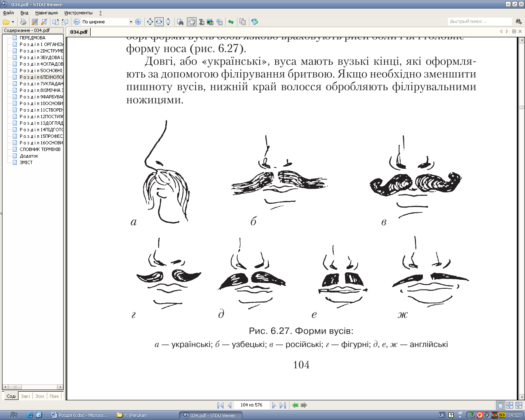The height and width of the screenshot is (420, 525).
Task: Click the green swap arrows icon
Action: coord(231,22)
